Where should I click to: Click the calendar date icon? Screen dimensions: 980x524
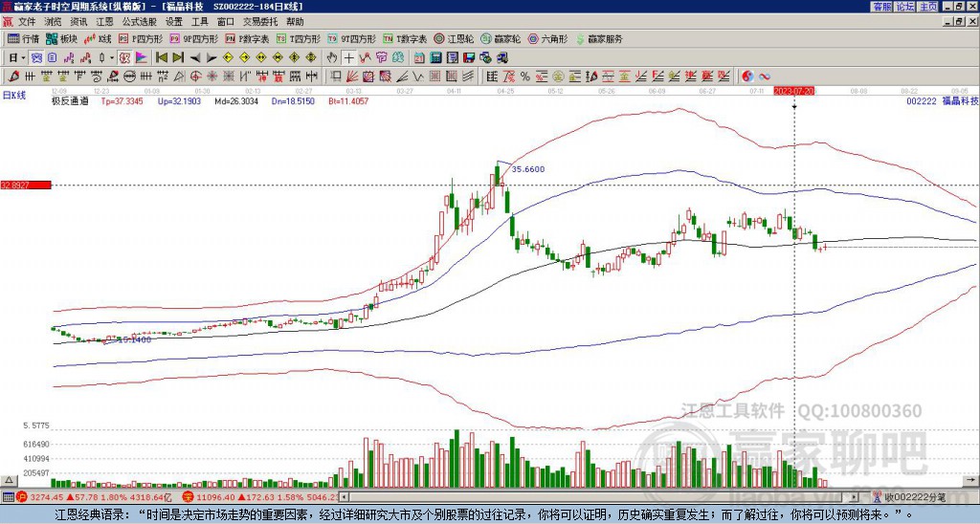pos(419,58)
